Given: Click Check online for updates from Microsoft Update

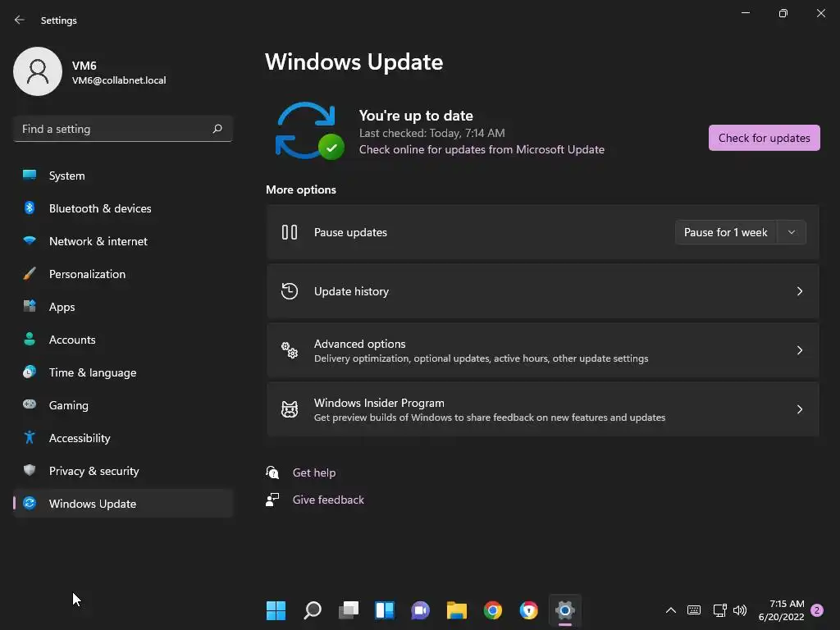Looking at the screenshot, I should [482, 149].
